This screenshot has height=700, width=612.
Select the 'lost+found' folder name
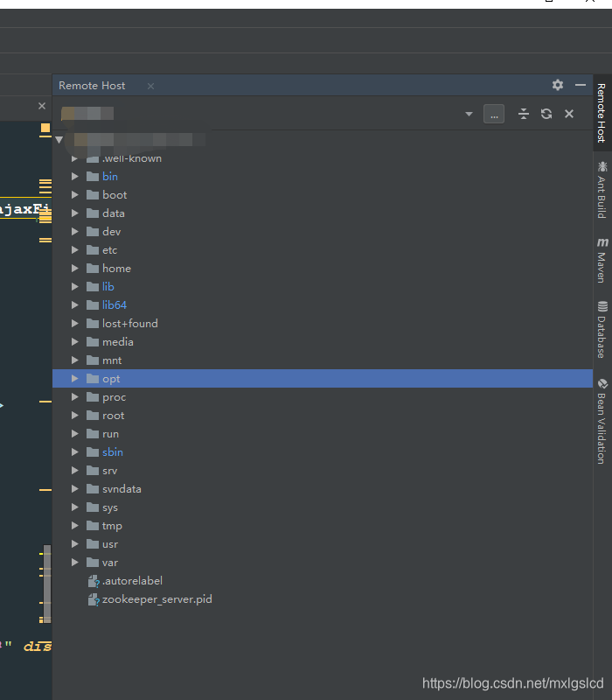click(129, 323)
